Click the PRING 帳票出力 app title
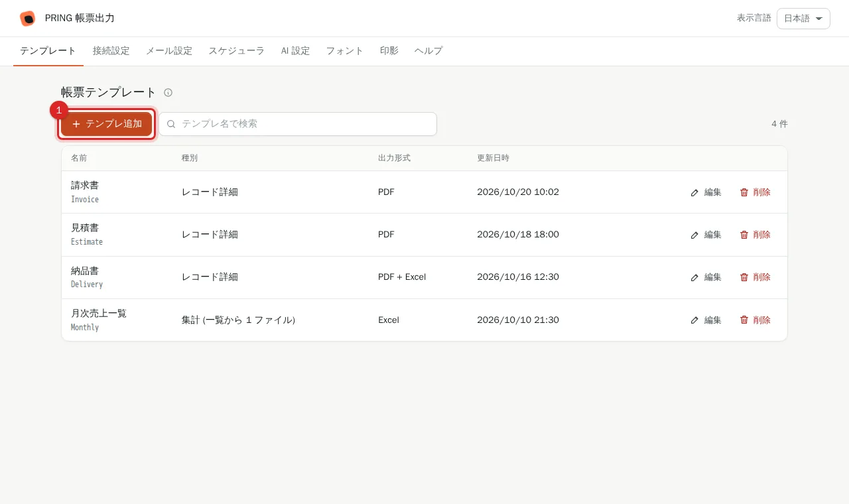This screenshot has height=504, width=849. (80, 19)
